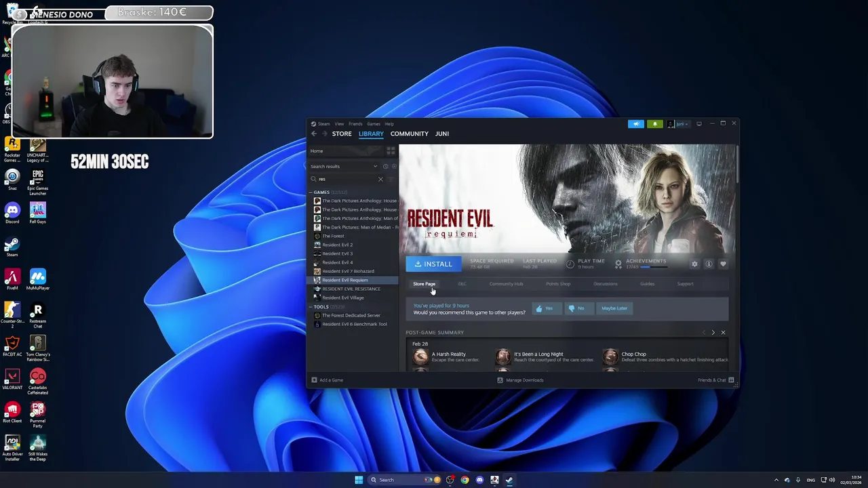868x488 pixels.
Task: Open Still Wakes the Deep shortcut
Action: 38,449
